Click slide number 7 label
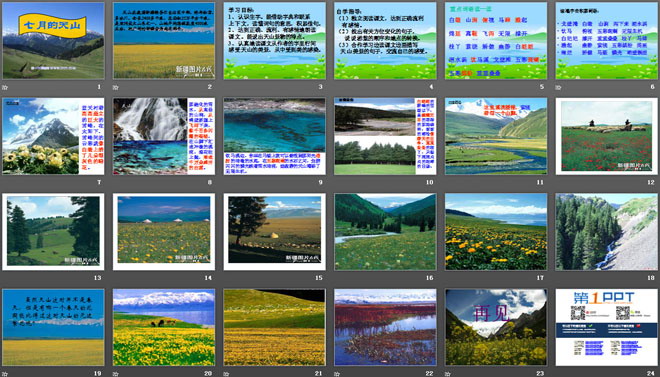 pos(99,182)
